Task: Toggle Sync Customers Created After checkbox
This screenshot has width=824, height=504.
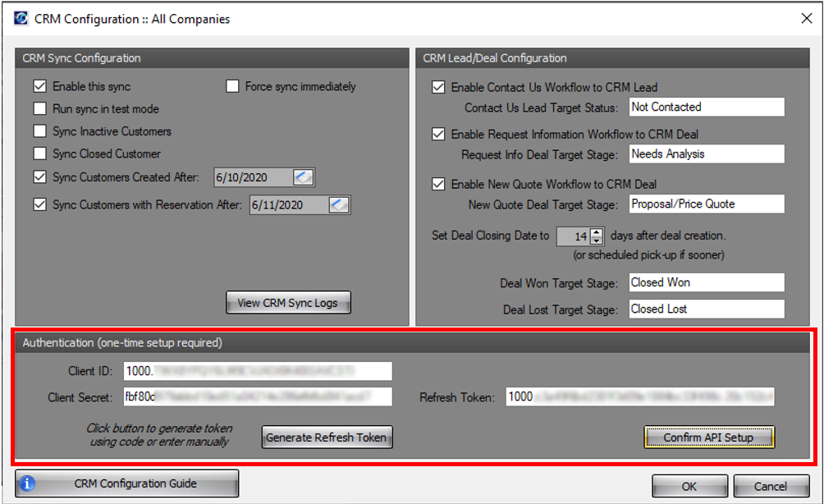Action: point(40,177)
